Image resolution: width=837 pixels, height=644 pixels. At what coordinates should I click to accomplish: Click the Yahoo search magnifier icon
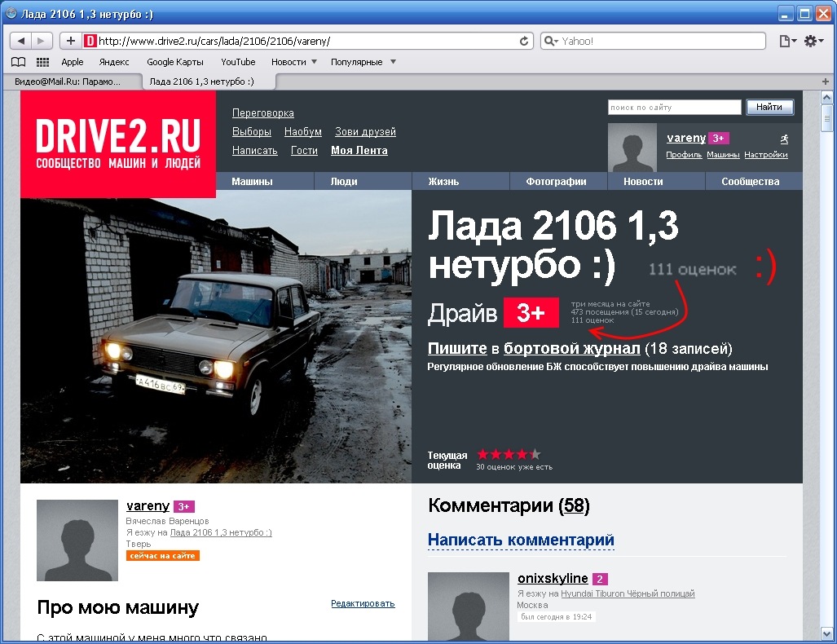pos(549,40)
